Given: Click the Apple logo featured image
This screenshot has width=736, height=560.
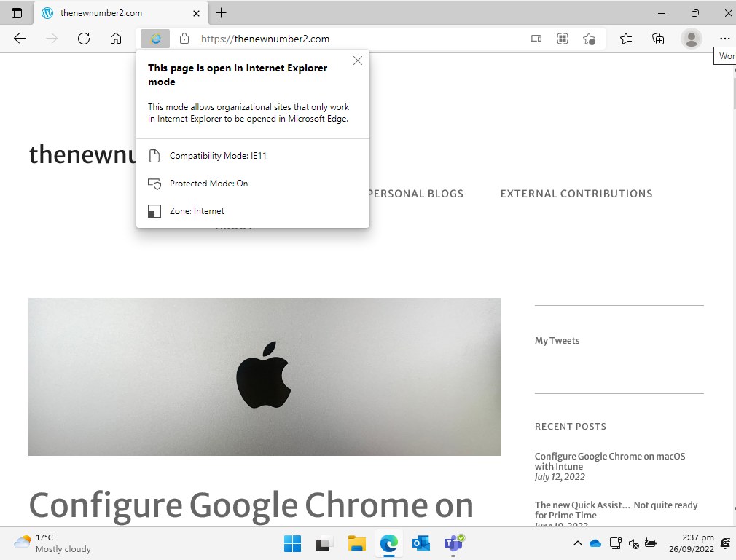Looking at the screenshot, I should (265, 376).
